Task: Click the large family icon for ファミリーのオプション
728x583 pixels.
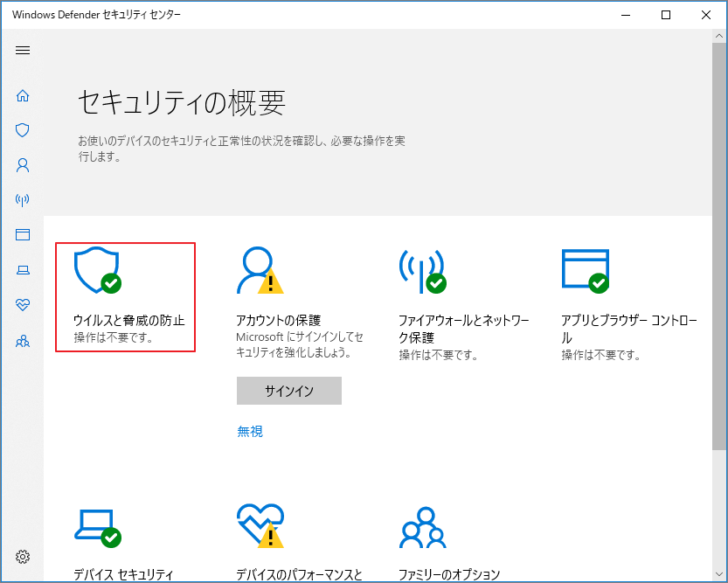Action: pyautogui.click(x=422, y=527)
